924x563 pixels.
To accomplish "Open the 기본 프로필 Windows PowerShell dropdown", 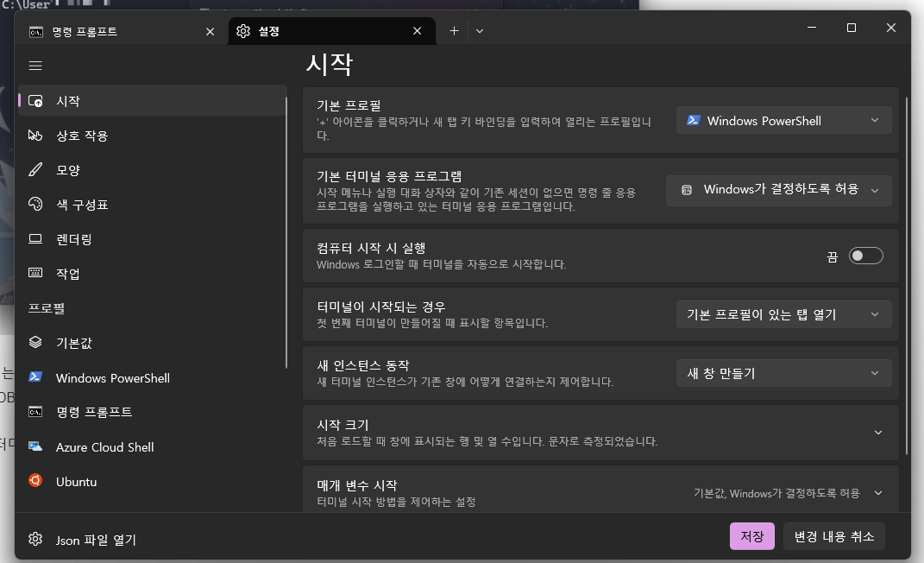I will point(783,120).
